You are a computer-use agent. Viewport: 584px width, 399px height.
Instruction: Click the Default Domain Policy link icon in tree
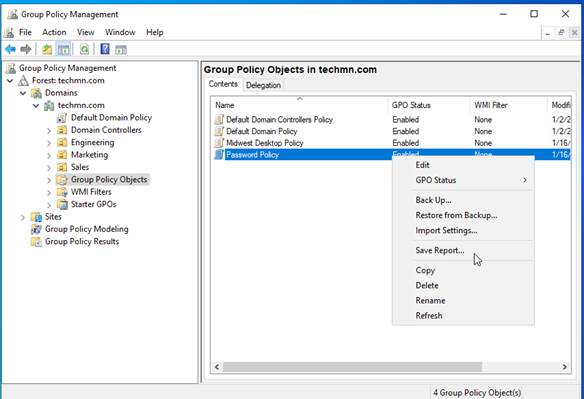[62, 118]
